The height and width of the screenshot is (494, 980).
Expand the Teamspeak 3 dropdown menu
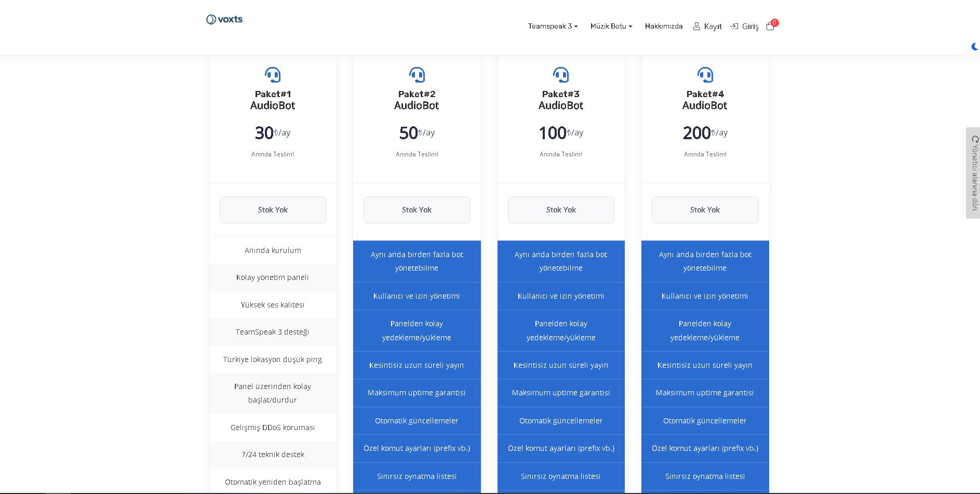click(x=553, y=26)
